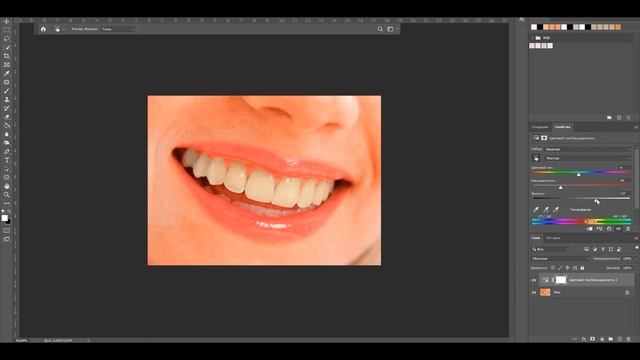
Task: Select the Rectangular Marquee tool
Action: (7, 30)
